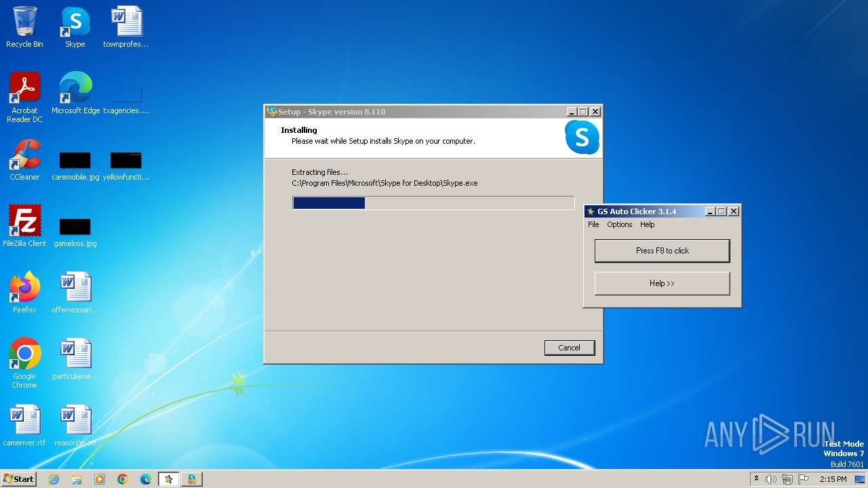This screenshot has height=488, width=868.
Task: Open Google Chrome desktop shortcut
Action: [x=24, y=363]
